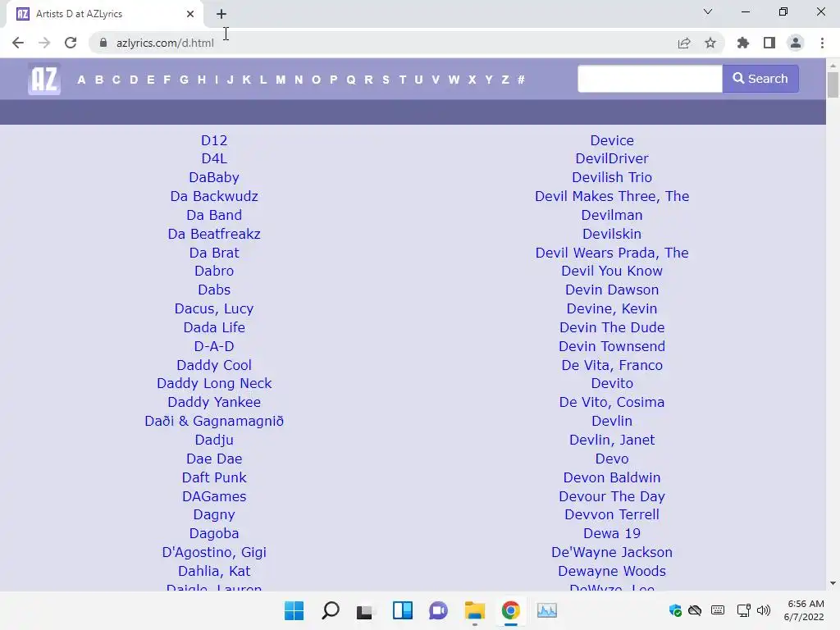Go back to the previous page

click(18, 43)
